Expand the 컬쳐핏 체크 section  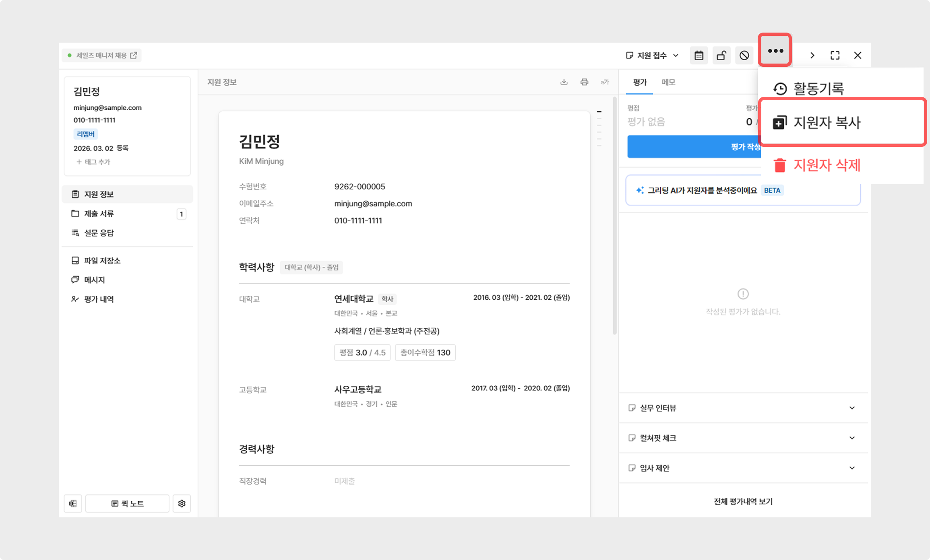point(743,438)
